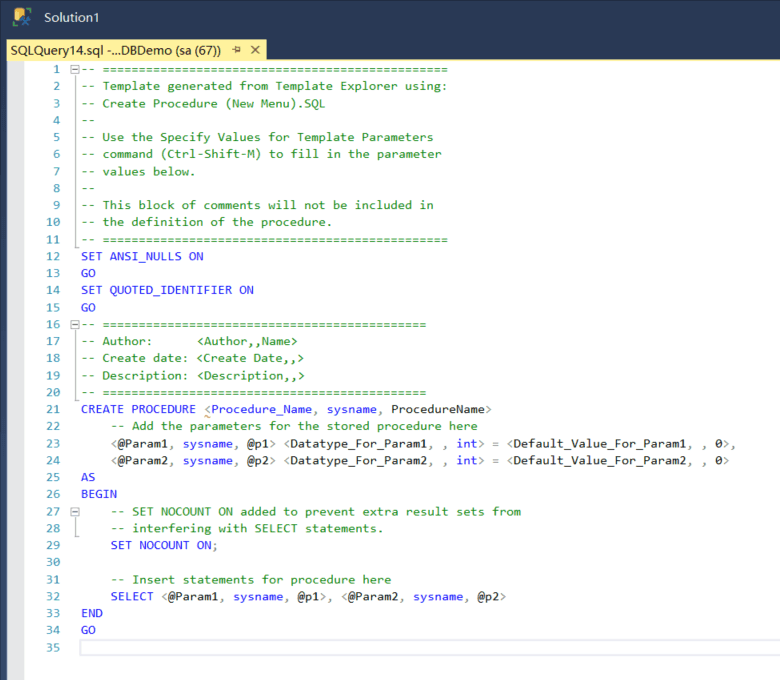Click the 'CREATE PROCEDURE' keywords on line 21
780x680 pixels.
coord(138,409)
